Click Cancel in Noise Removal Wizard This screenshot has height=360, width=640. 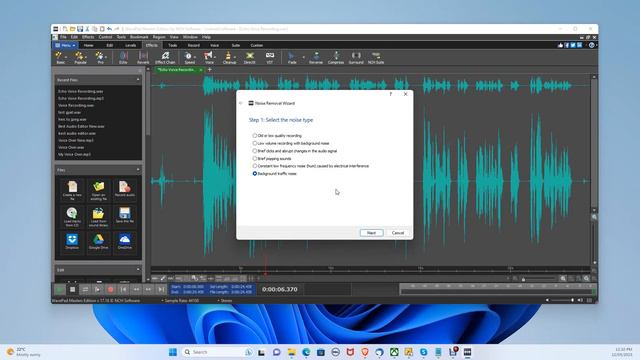click(398, 233)
